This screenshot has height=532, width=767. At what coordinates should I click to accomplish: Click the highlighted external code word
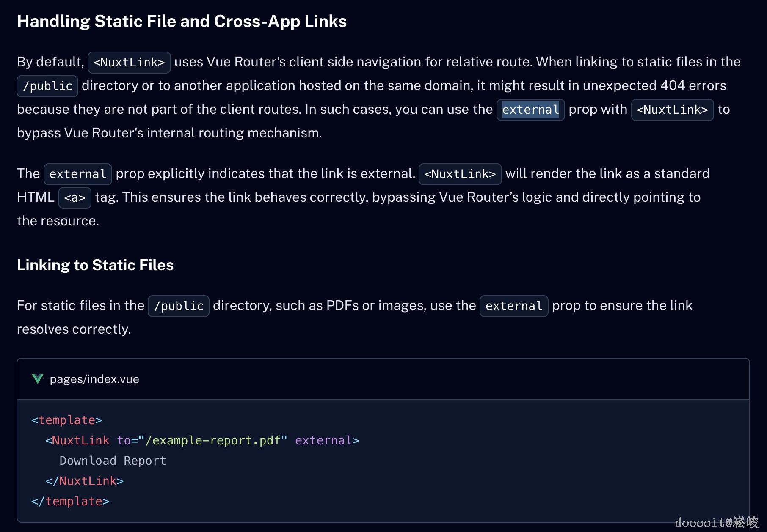click(530, 110)
